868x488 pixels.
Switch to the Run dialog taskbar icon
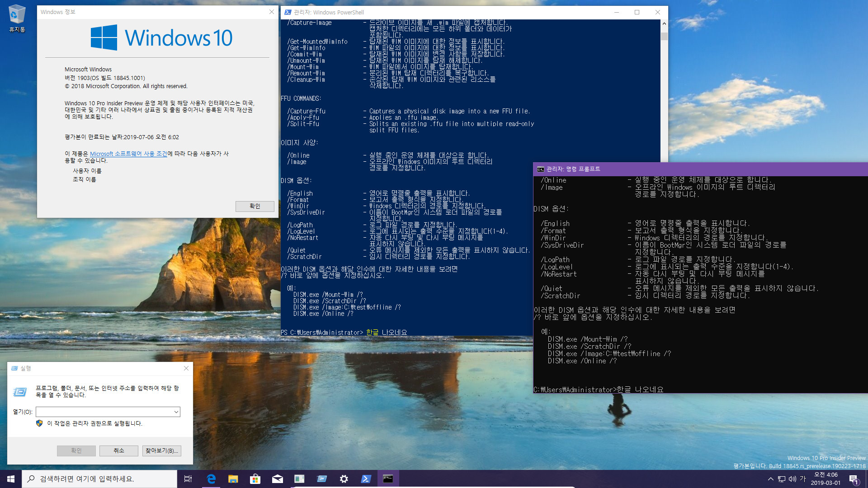[x=321, y=479]
